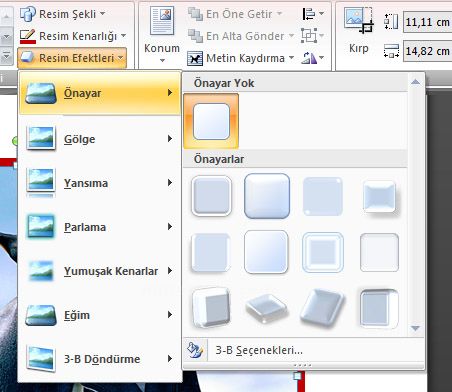452x392 pixels.
Task: Open the Yumuşak Kenarlar submenu
Action: 100,271
